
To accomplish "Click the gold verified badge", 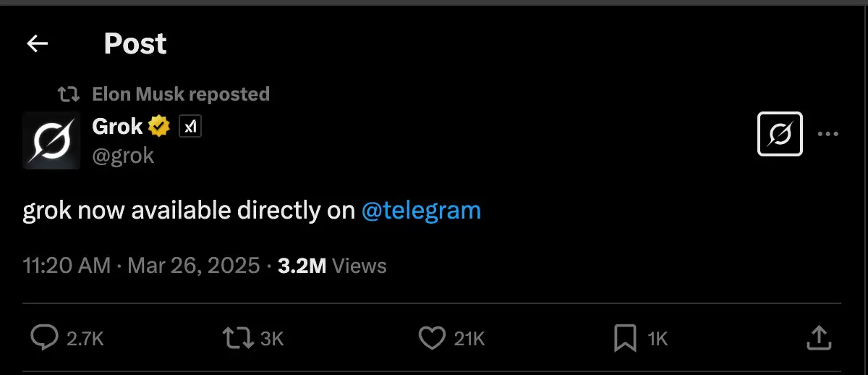I will (x=159, y=127).
